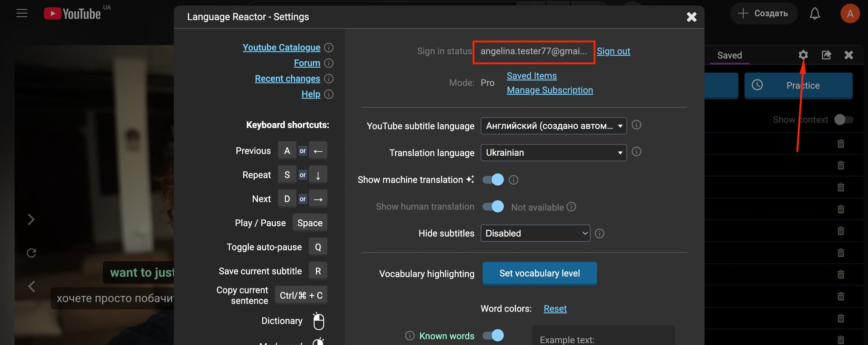Open Manage Subscription link

tap(550, 90)
